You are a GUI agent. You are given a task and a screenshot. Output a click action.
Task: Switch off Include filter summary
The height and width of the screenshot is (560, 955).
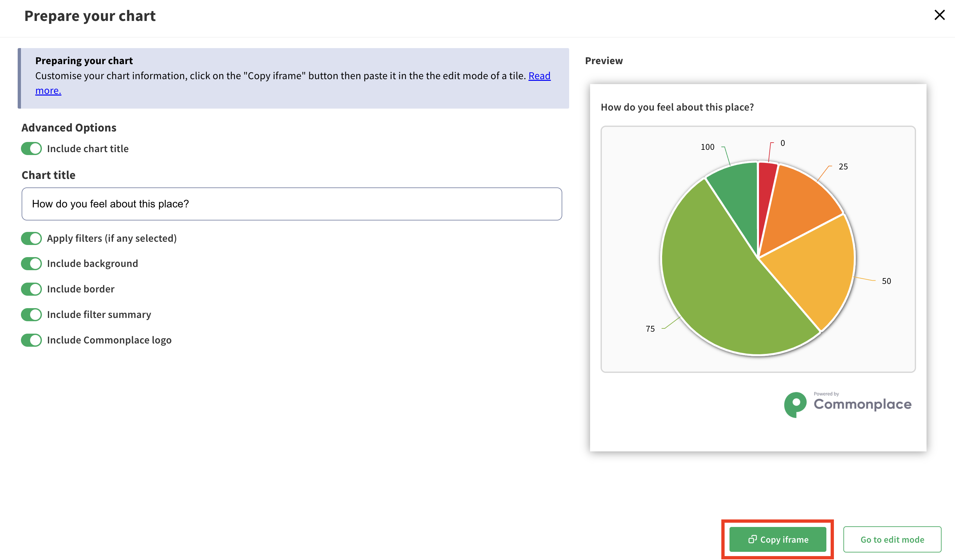31,314
